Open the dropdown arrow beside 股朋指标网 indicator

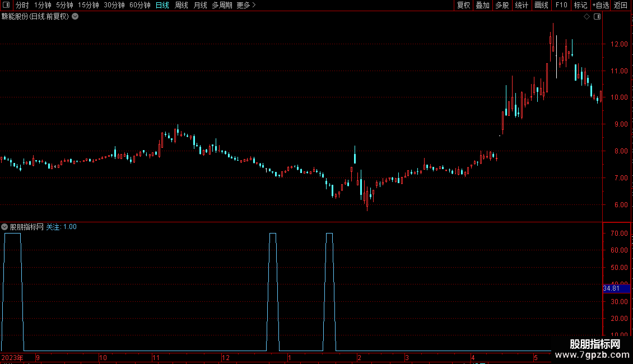pos(4,227)
